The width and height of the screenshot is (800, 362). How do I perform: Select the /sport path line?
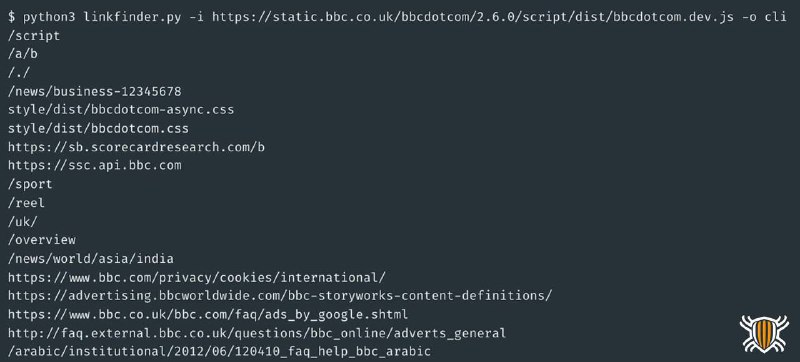point(30,185)
